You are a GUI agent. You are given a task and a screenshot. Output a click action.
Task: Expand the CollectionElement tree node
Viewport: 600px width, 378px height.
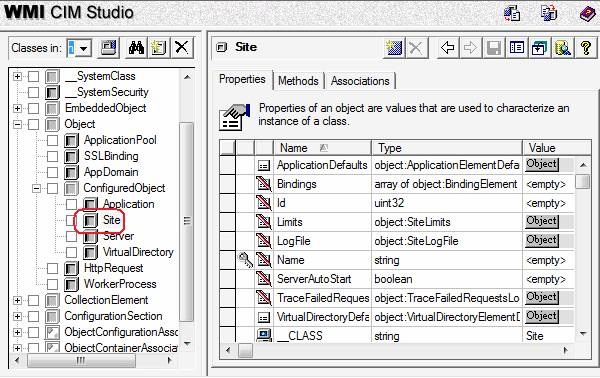17,301
